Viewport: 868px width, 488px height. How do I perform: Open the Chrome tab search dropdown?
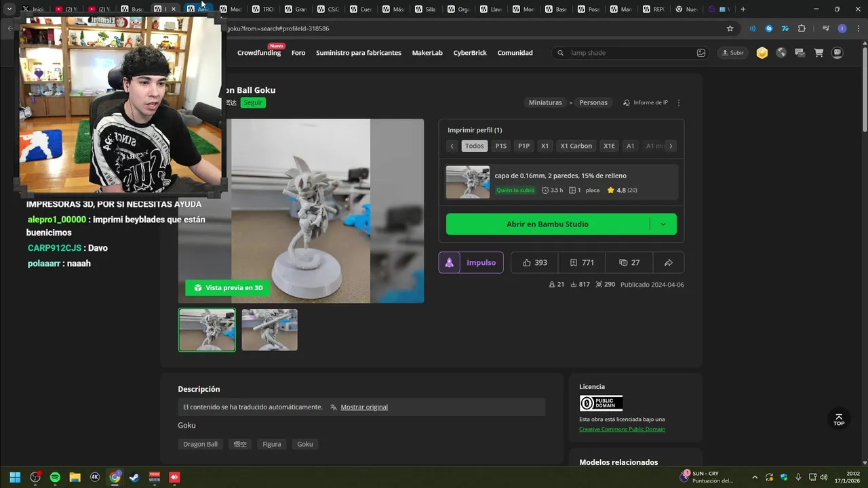click(x=9, y=9)
